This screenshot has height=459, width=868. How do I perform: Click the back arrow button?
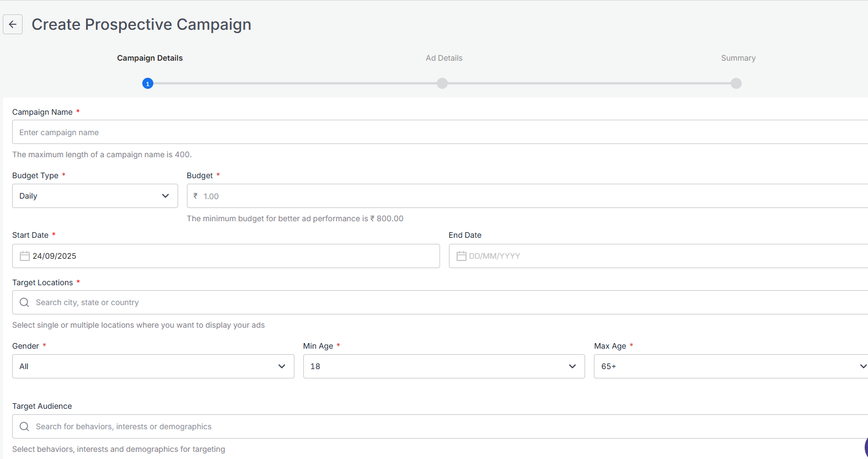pyautogui.click(x=13, y=24)
